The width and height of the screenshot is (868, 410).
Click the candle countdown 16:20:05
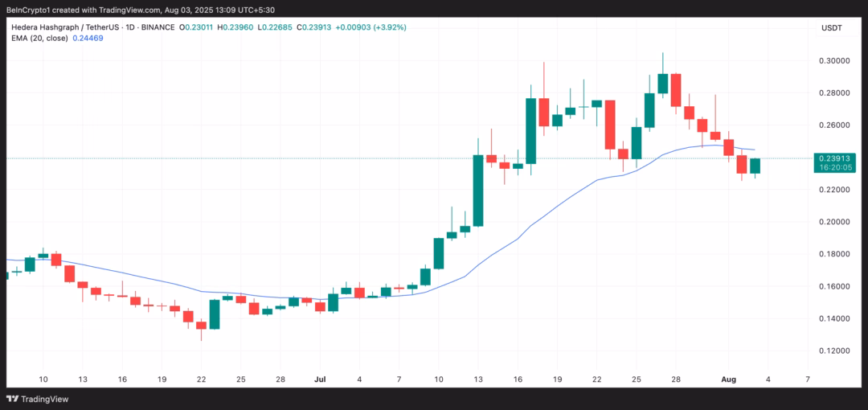833,168
